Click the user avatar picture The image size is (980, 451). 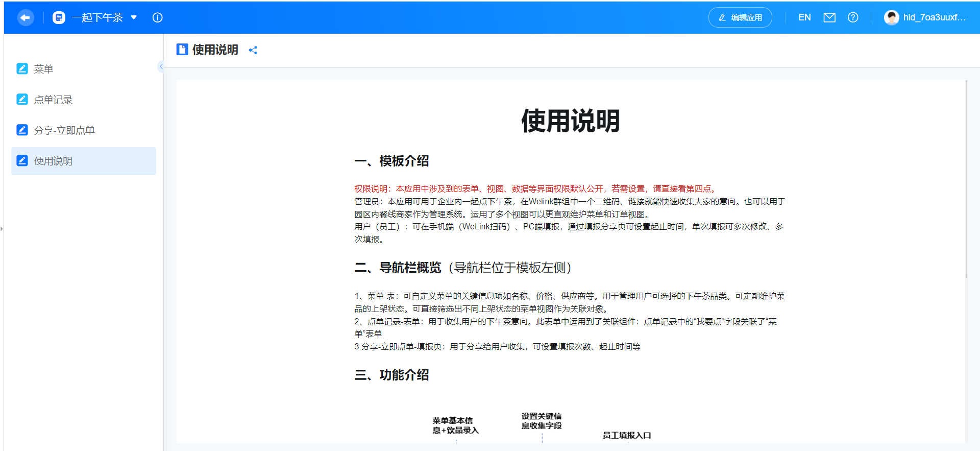point(891,18)
